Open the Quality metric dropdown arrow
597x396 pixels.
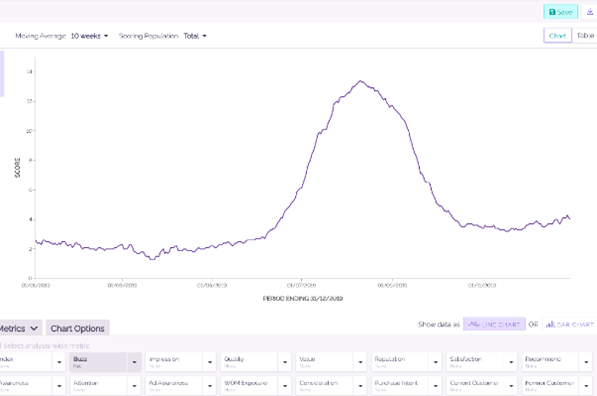click(x=285, y=362)
